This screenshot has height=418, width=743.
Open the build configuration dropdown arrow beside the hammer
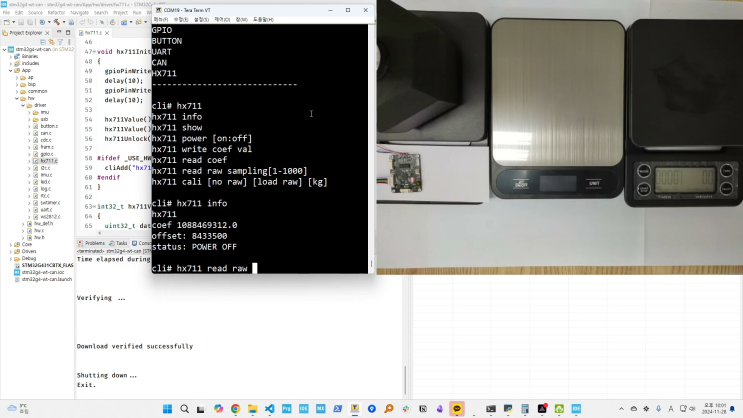(63, 22)
